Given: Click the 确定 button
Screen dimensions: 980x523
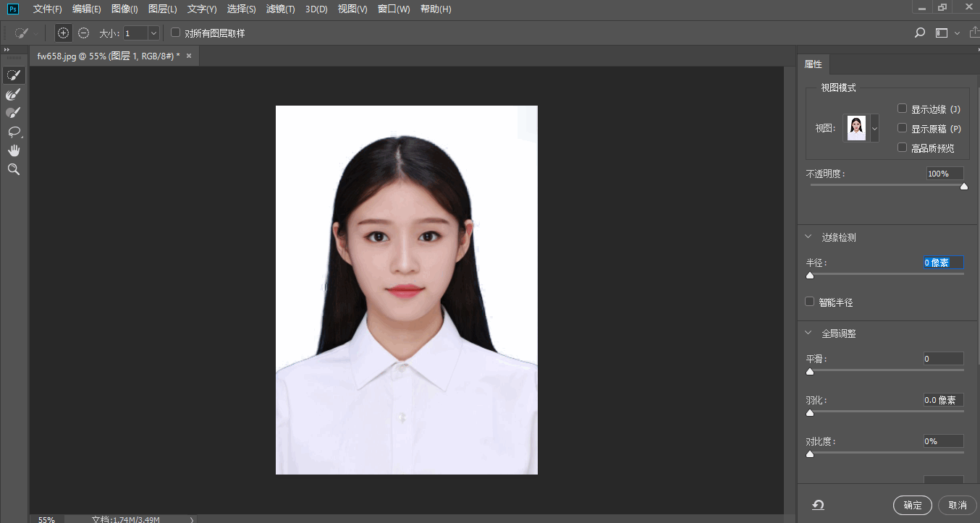Looking at the screenshot, I should [912, 505].
